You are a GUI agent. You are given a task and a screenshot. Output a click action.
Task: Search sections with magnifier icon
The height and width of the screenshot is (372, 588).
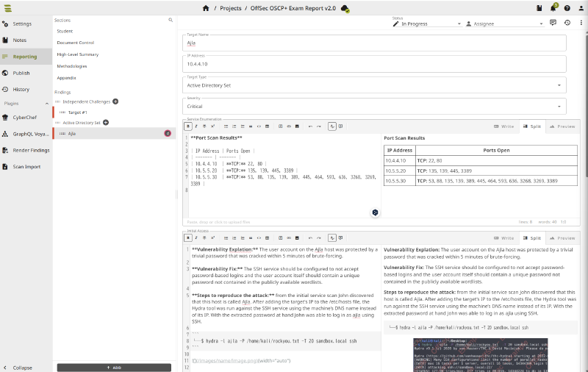click(x=171, y=20)
